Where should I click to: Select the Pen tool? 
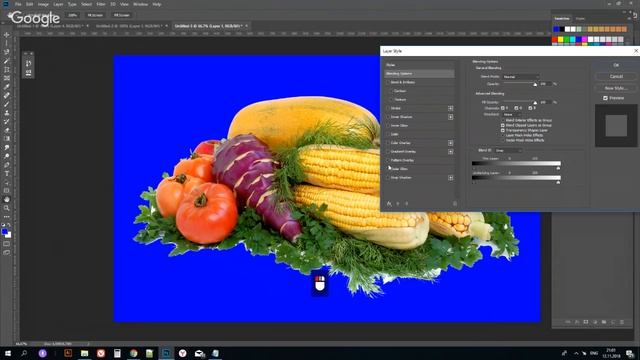point(7,165)
